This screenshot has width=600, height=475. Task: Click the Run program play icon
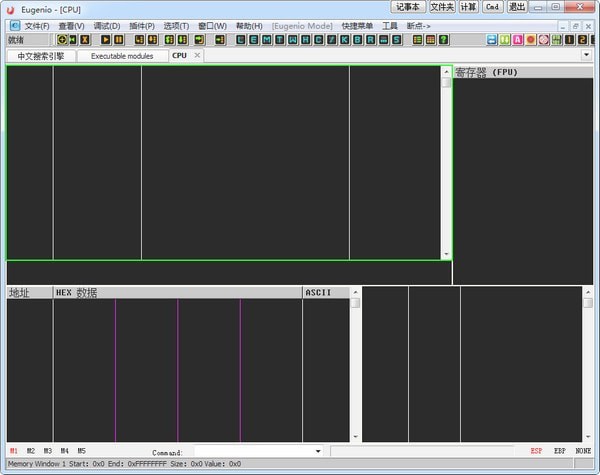pyautogui.click(x=106, y=40)
